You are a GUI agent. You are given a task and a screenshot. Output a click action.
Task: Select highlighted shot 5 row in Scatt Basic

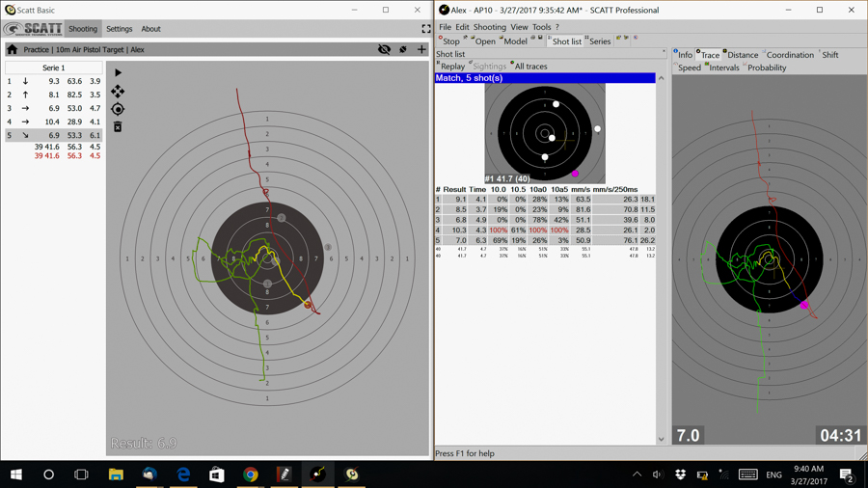click(x=54, y=135)
